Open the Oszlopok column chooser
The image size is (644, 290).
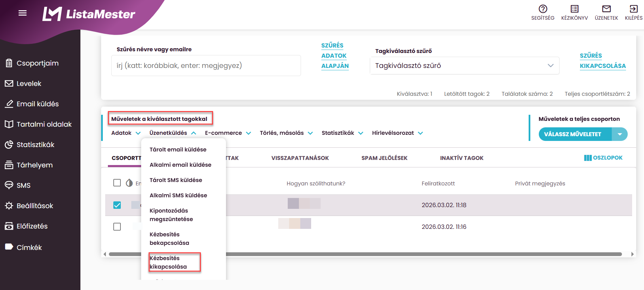[603, 158]
